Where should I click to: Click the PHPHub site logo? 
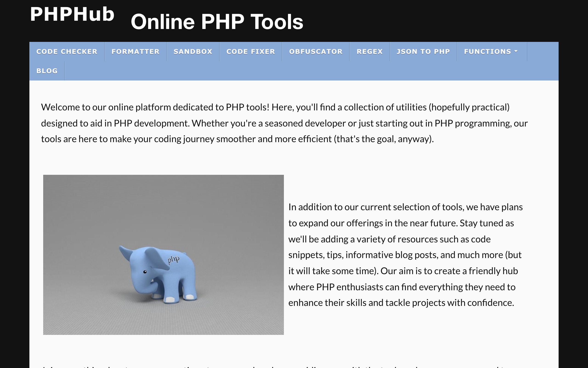pos(72,14)
